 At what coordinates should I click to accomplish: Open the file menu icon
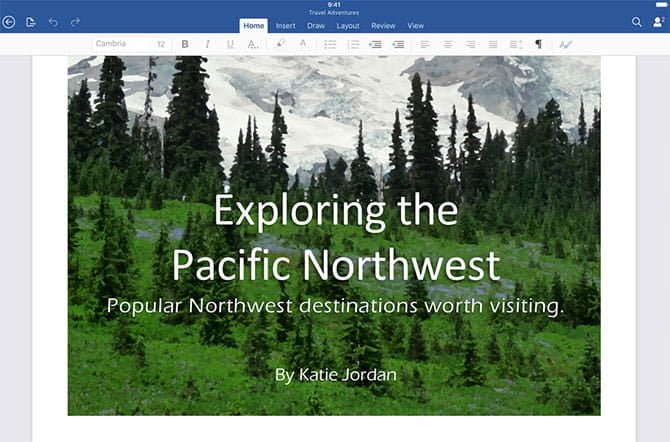click(x=31, y=22)
